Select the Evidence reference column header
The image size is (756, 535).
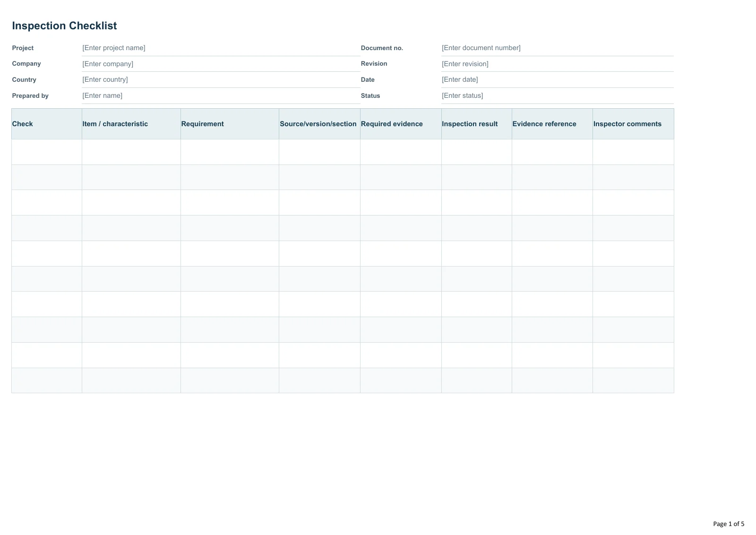[x=552, y=124]
